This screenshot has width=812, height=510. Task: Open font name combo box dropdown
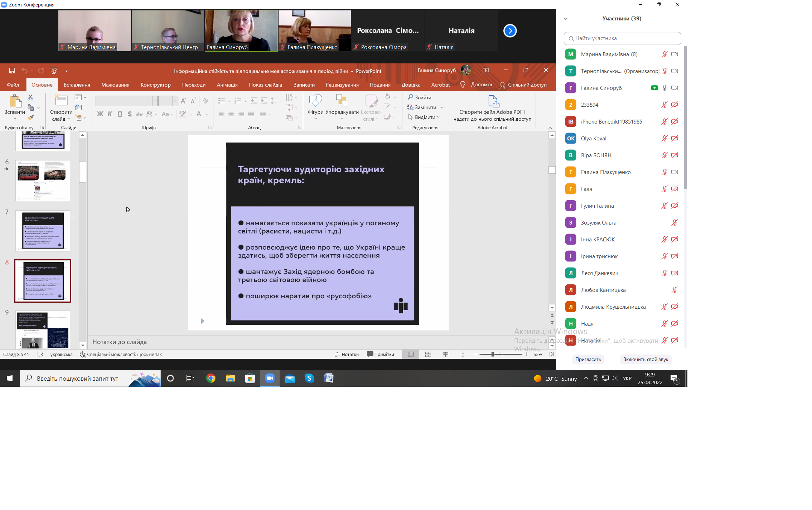click(155, 101)
